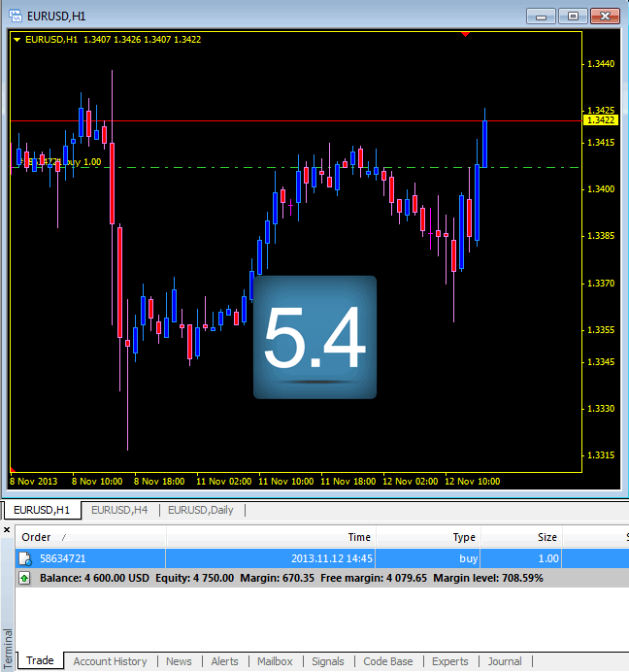Image resolution: width=629 pixels, height=672 pixels.
Task: Click the Size column header
Action: pos(547,537)
